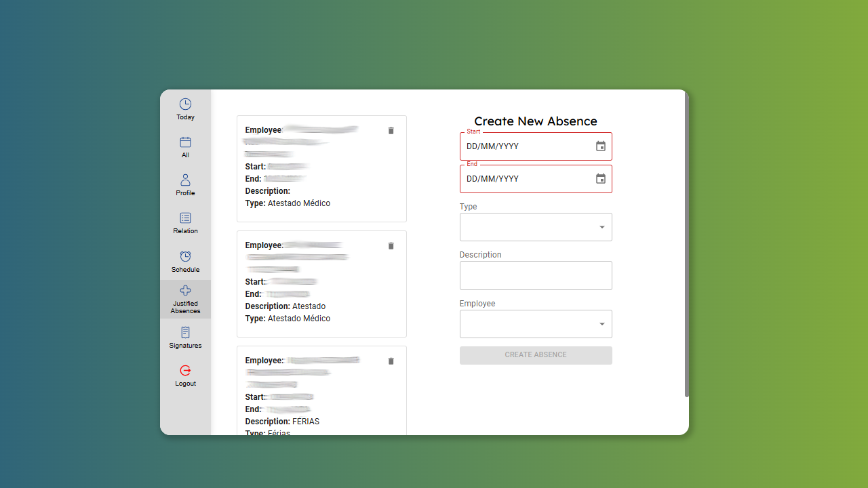The width and height of the screenshot is (868, 488).
Task: Delete the first absence card
Action: click(391, 131)
